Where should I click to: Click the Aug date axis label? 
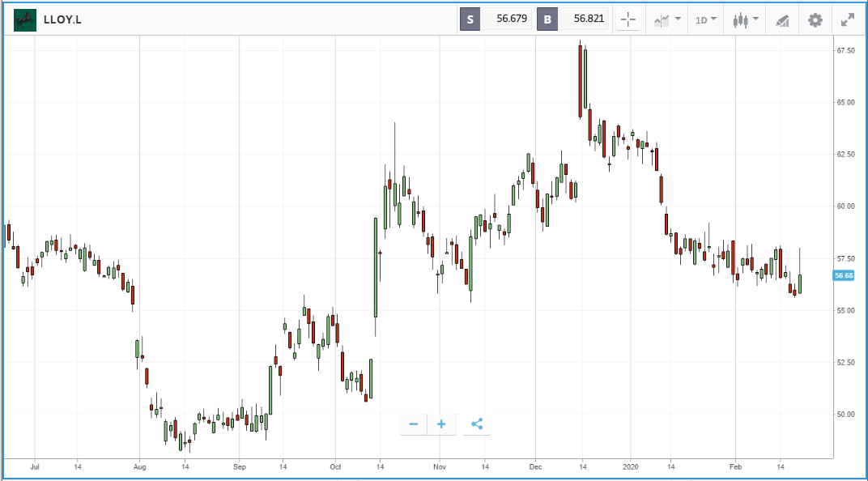pos(139,467)
